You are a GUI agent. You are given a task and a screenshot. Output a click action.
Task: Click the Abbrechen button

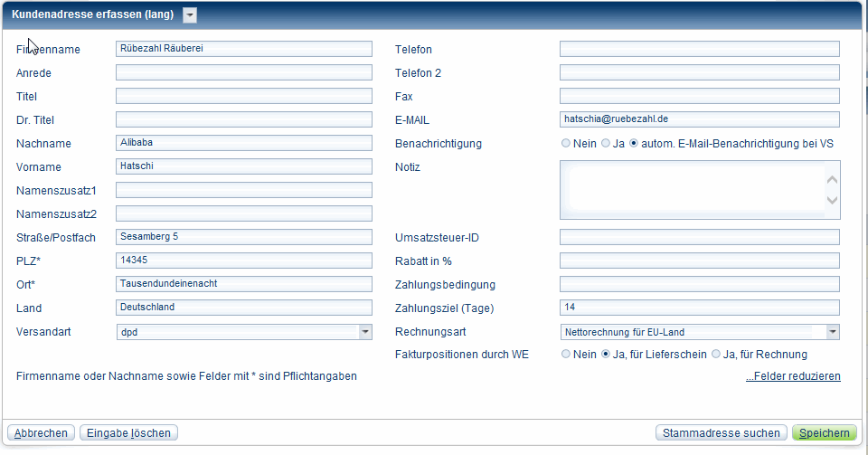41,433
